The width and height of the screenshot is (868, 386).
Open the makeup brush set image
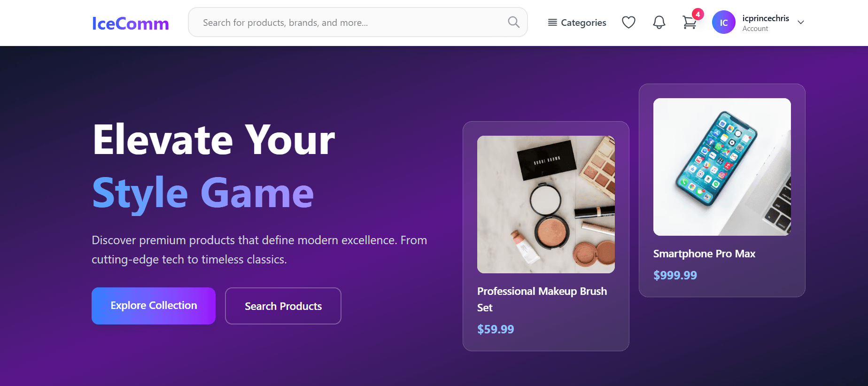[x=546, y=204]
